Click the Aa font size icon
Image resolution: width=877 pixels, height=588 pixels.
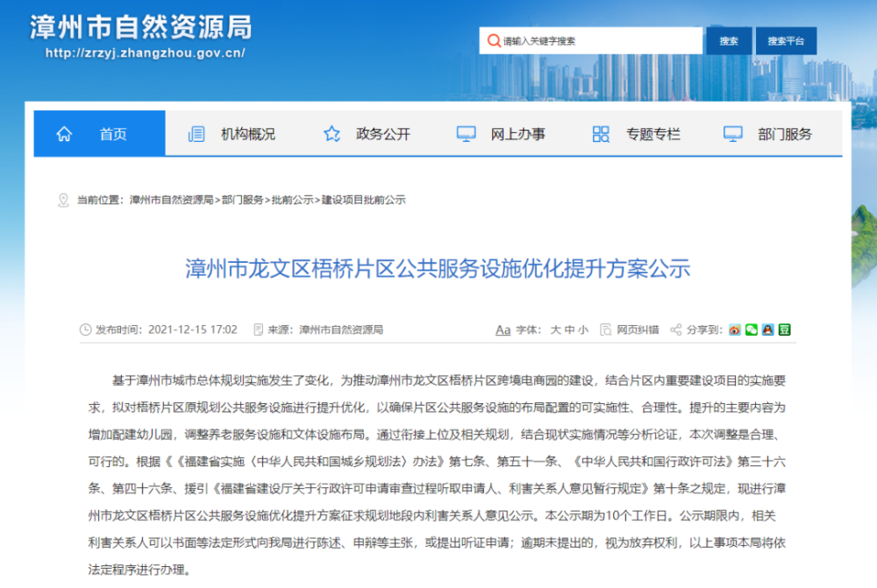coord(503,329)
